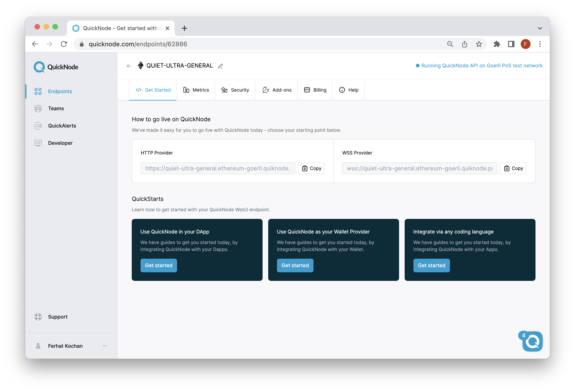Switch to the Add-ons tab
Viewport: 575px width, 392px height.
pos(276,90)
